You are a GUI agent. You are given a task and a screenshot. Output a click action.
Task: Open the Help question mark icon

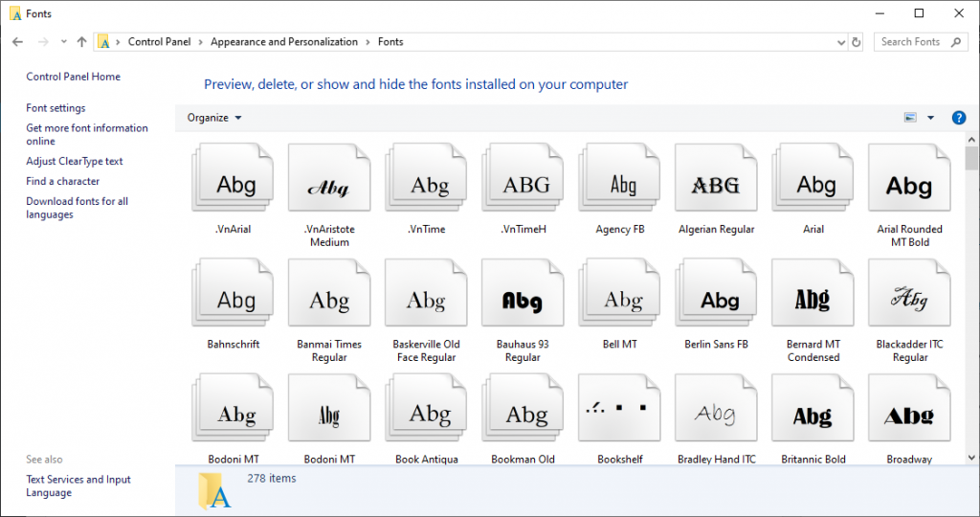click(959, 118)
